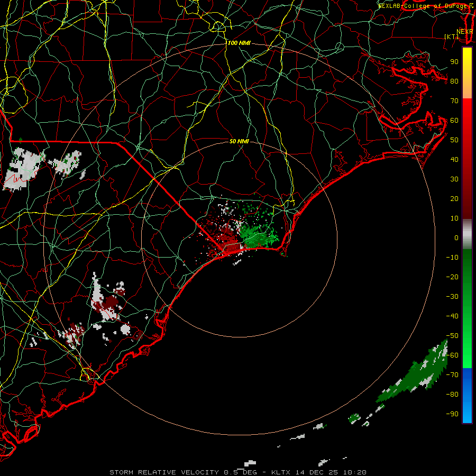
Task: Click the -90 value on velocity scale
Action: pos(452,414)
